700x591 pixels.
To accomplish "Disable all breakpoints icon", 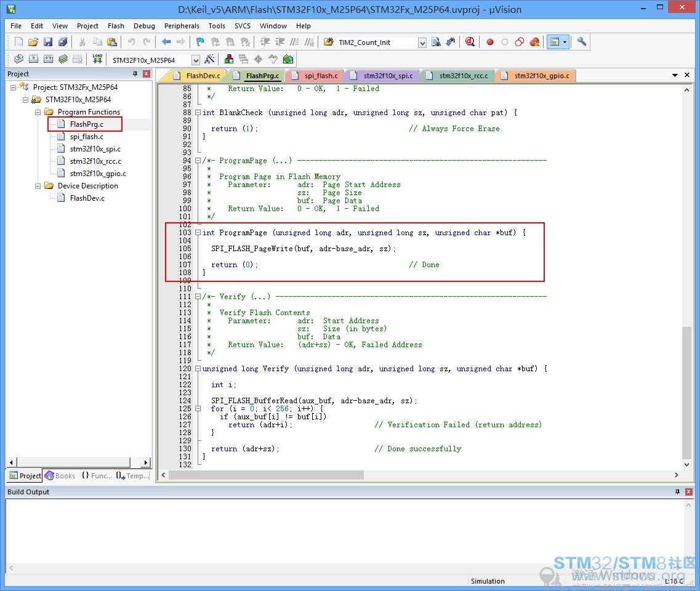I will click(519, 42).
